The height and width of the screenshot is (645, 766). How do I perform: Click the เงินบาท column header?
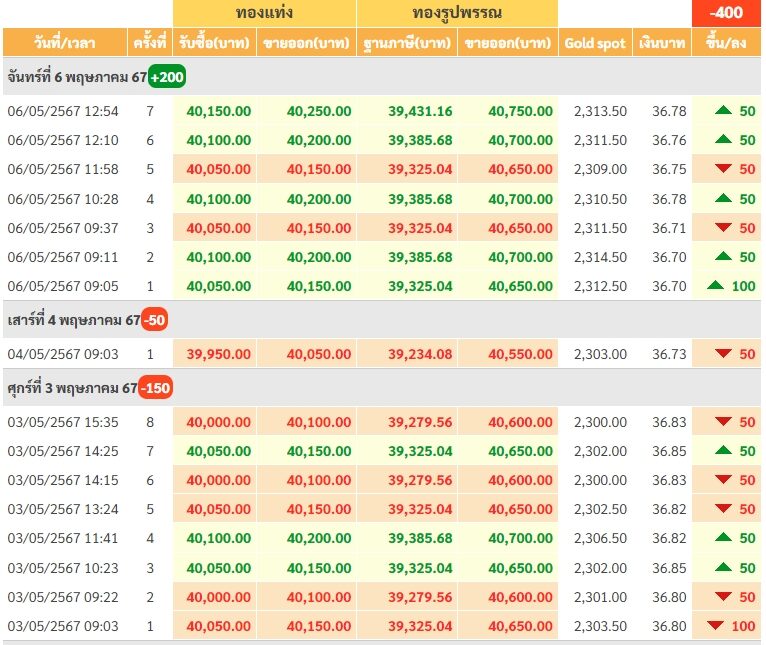pyautogui.click(x=662, y=43)
